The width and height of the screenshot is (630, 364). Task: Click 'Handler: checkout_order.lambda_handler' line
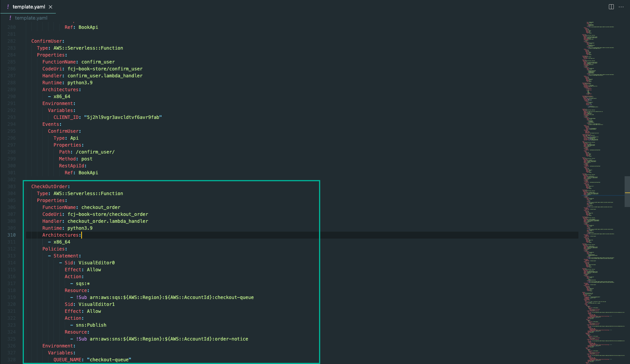point(95,221)
